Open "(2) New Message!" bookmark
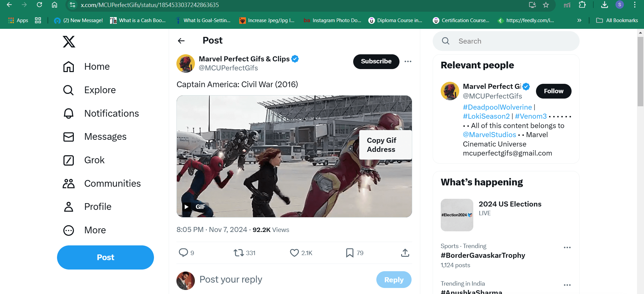This screenshot has width=644, height=294. [78, 20]
